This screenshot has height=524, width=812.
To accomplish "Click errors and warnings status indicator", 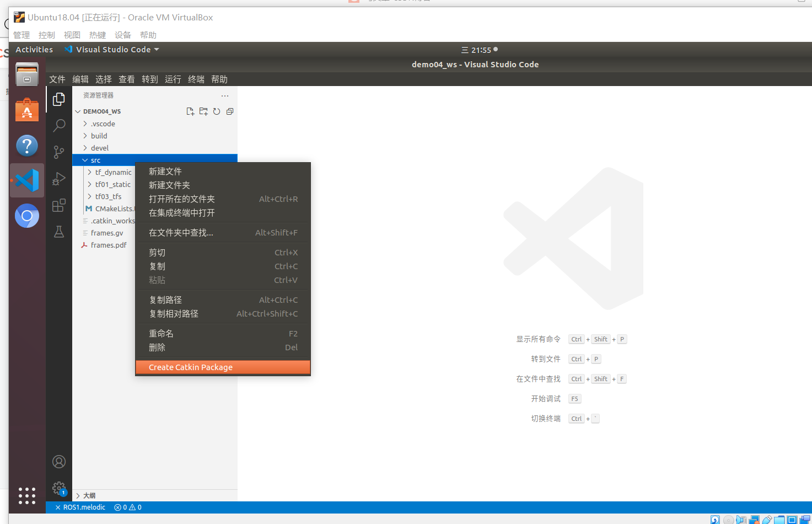I will pyautogui.click(x=128, y=507).
